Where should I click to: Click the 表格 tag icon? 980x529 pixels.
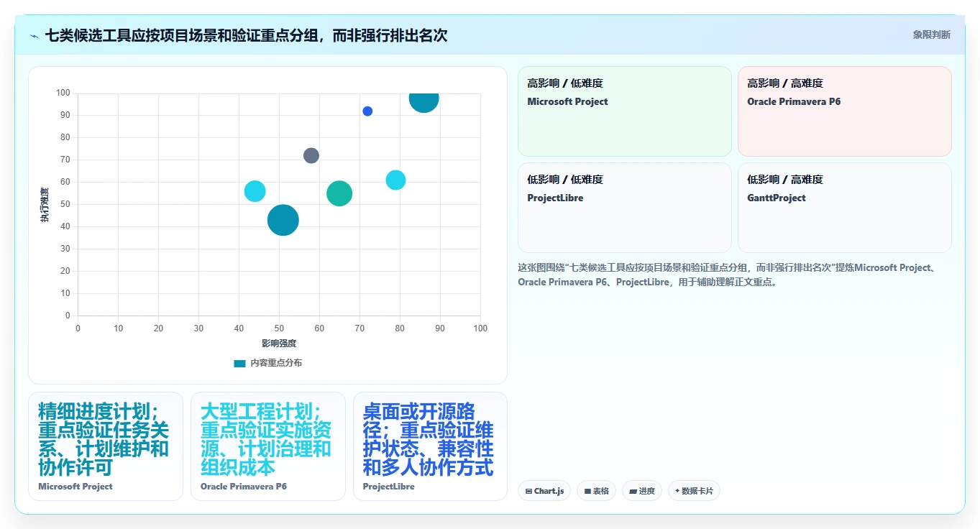pyautogui.click(x=587, y=492)
